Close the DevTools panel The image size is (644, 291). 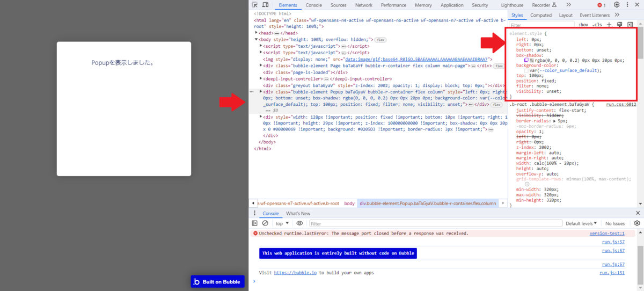[x=637, y=5]
